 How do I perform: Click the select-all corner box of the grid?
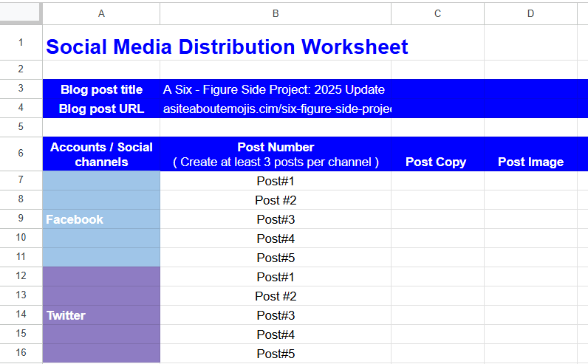pyautogui.click(x=21, y=13)
